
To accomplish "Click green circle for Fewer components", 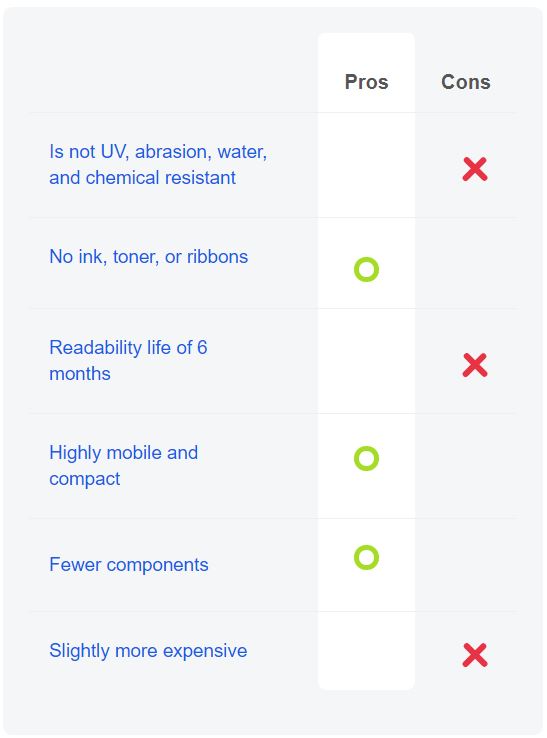I will pos(366,557).
